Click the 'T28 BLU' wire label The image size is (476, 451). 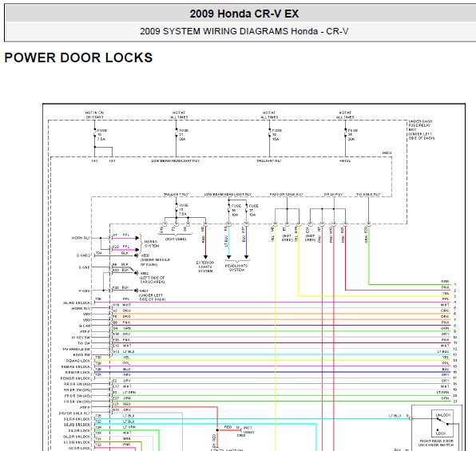[113, 369]
